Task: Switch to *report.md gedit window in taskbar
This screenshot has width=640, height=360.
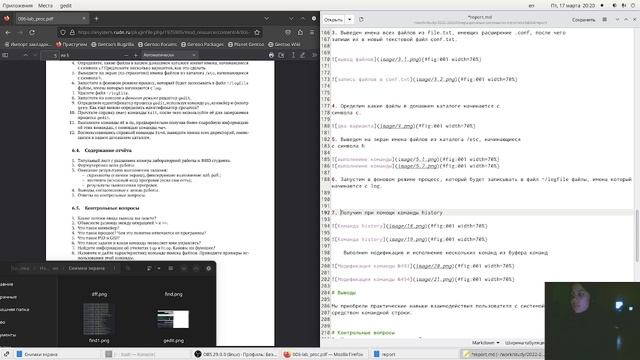Action: (502, 354)
